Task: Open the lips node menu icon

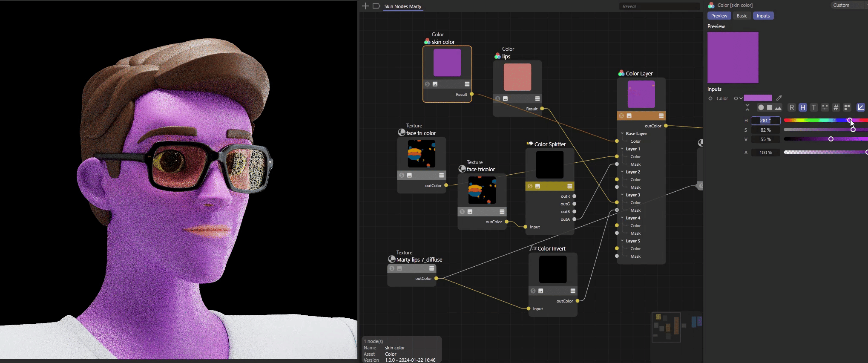Action: [x=537, y=99]
